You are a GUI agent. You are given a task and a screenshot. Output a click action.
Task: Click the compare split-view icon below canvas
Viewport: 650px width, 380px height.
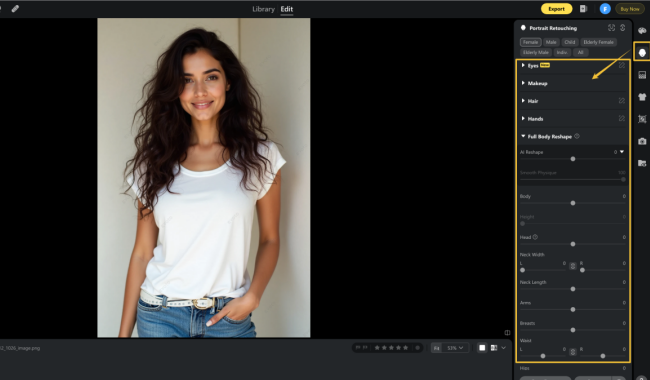point(507,333)
